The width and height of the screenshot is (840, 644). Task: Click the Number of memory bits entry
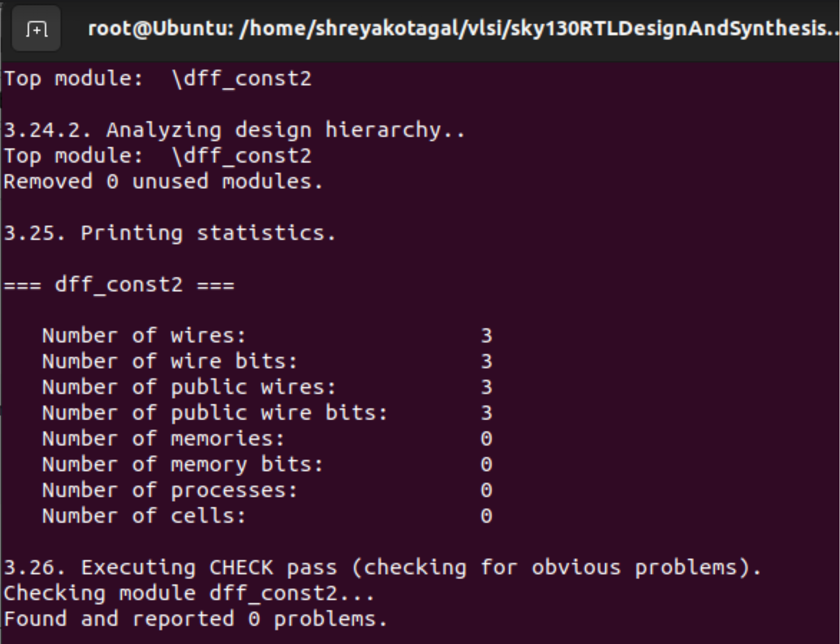[x=181, y=464]
